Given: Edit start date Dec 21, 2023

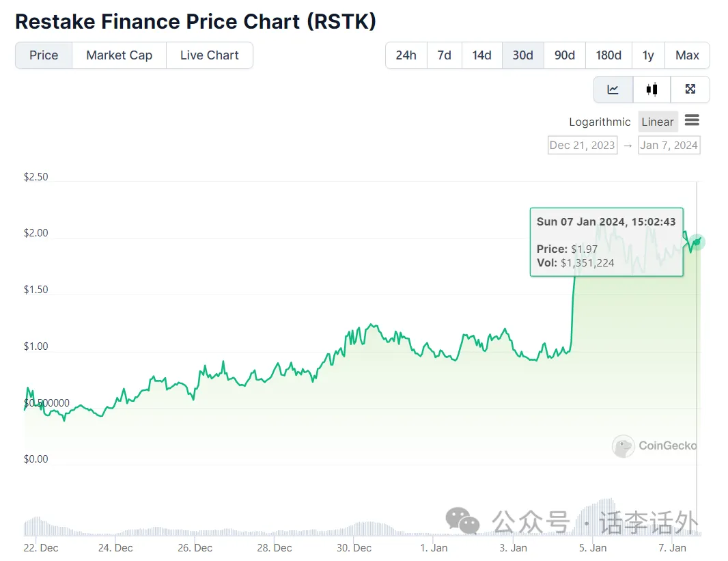Looking at the screenshot, I should pyautogui.click(x=583, y=146).
